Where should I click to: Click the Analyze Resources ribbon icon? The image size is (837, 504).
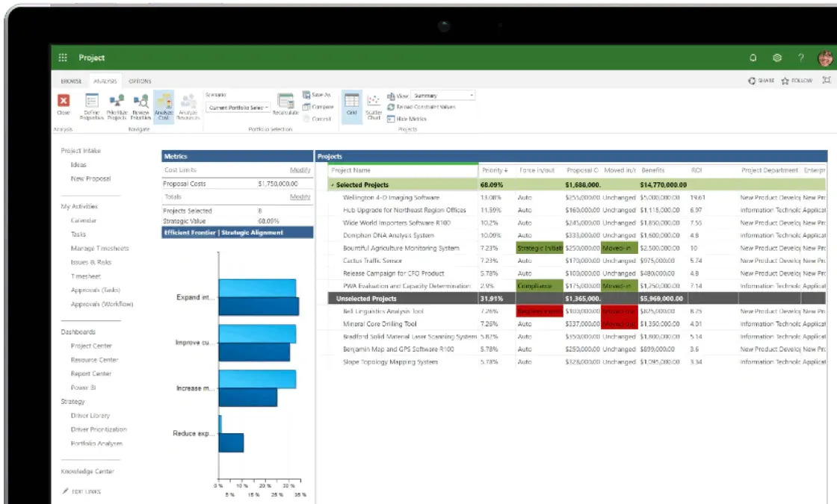coord(188,101)
